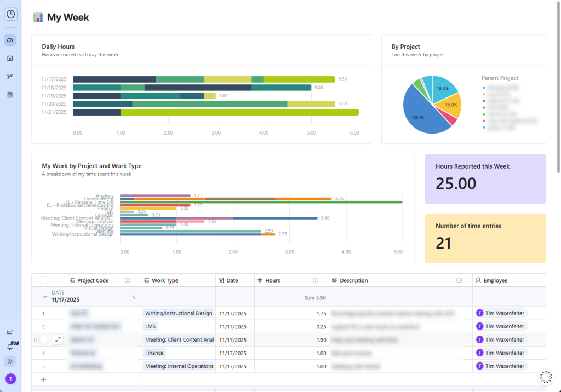
Task: Click the yellow Parent Project legend dot
Action: [484, 94]
